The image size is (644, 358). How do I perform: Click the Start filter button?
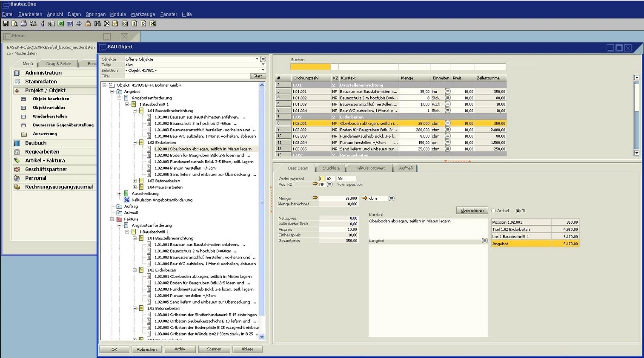pyautogui.click(x=258, y=76)
